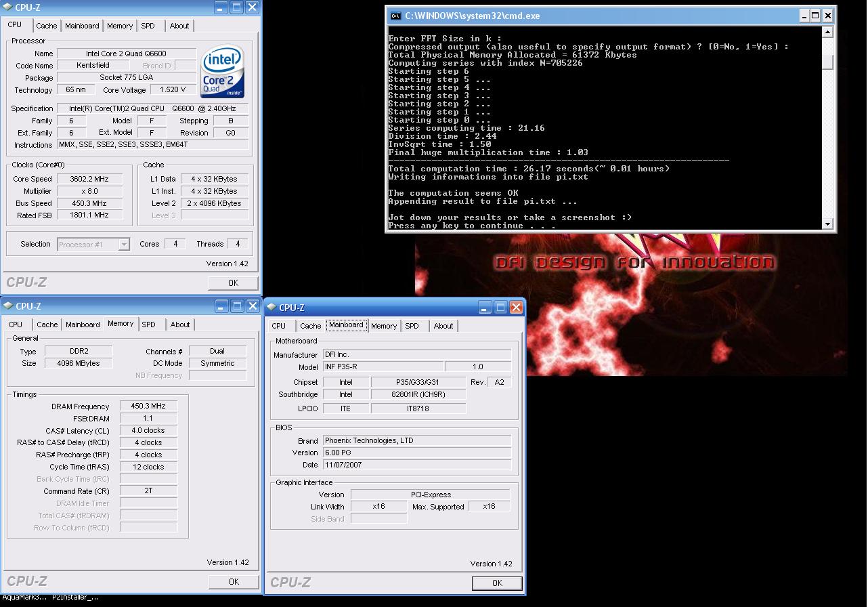Click the top CPU-Z window title icon
The image size is (868, 607).
click(7, 7)
